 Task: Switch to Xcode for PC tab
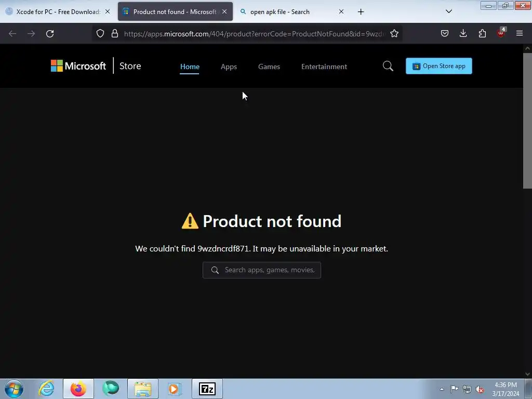(x=58, y=11)
